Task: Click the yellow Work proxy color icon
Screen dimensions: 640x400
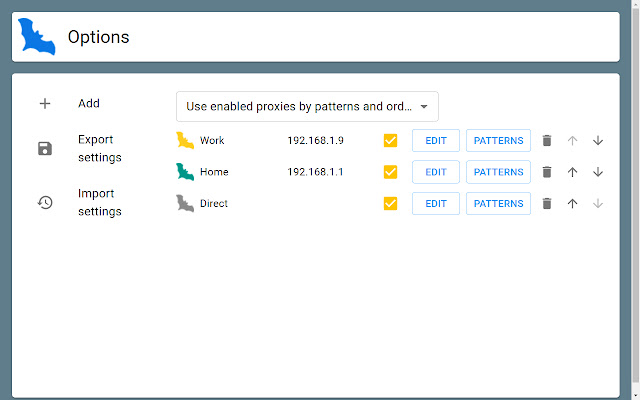Action: 185,141
